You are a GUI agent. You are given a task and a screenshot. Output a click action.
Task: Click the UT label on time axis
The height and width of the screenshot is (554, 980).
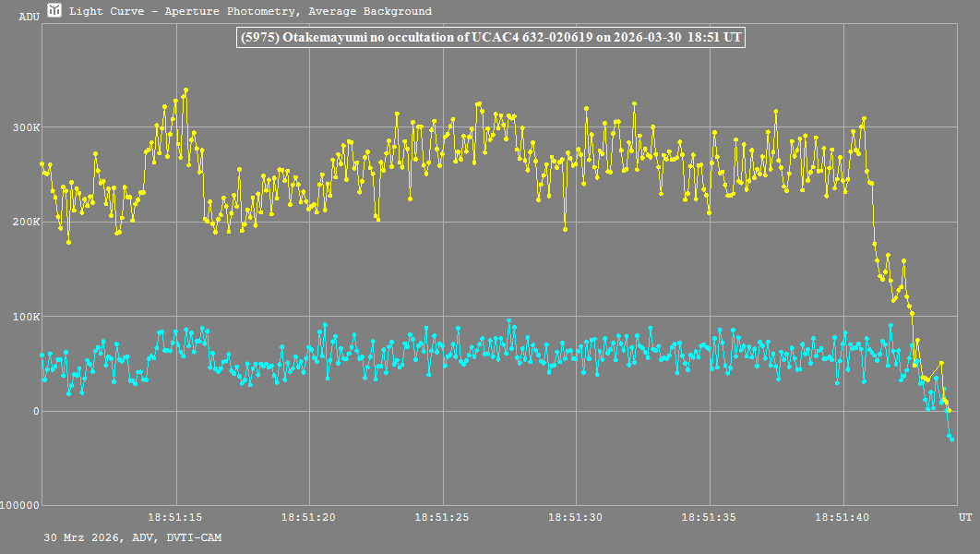[x=964, y=517]
